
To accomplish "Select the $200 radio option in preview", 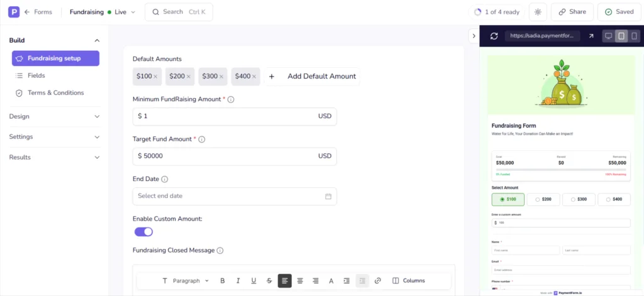I will click(543, 199).
